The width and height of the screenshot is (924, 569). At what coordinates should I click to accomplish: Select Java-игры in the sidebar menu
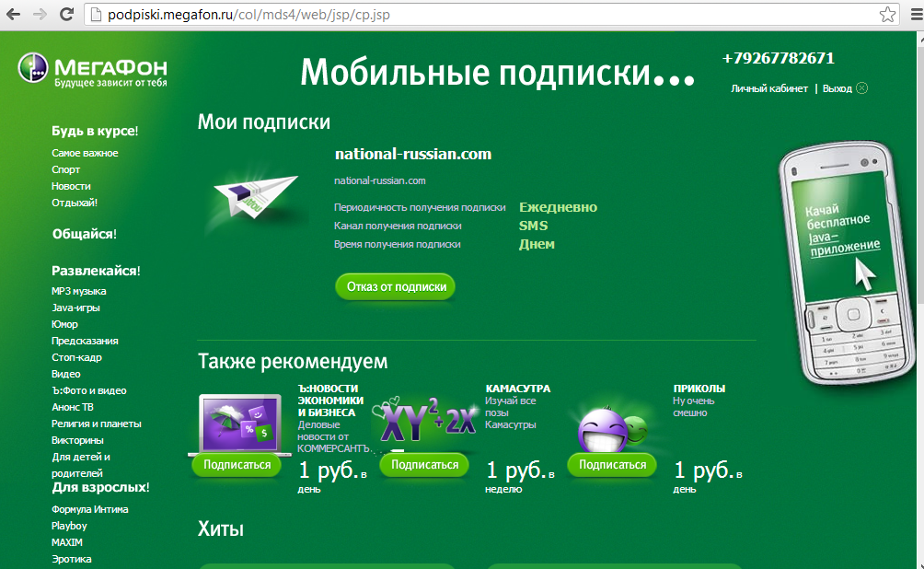[x=75, y=308]
